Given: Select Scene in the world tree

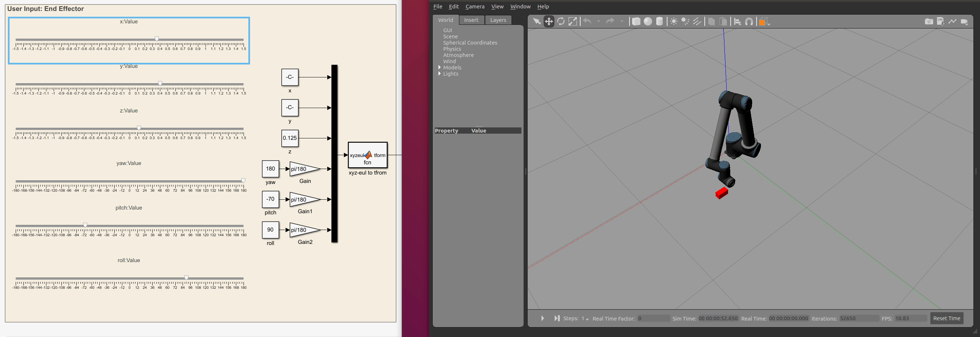Looking at the screenshot, I should point(451,37).
